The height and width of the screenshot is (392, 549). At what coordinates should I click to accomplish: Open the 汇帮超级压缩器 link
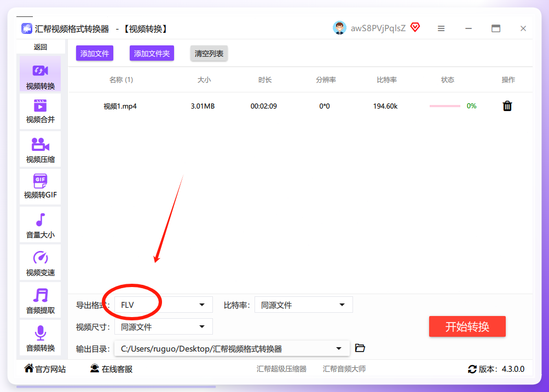point(281,369)
